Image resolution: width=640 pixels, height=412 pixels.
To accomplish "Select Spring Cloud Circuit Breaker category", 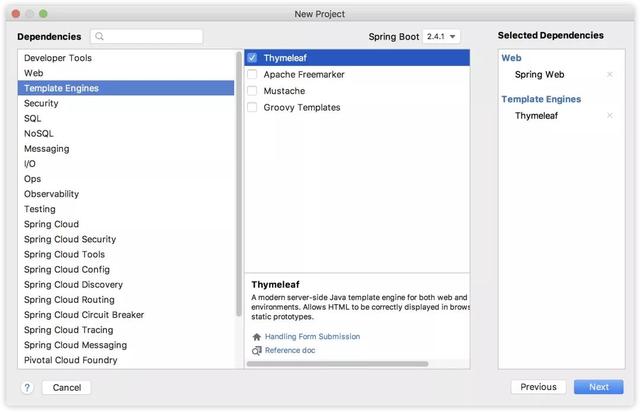I will [126, 315].
